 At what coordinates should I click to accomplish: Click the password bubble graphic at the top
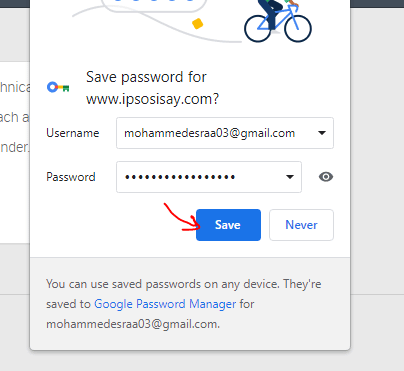pos(154,6)
